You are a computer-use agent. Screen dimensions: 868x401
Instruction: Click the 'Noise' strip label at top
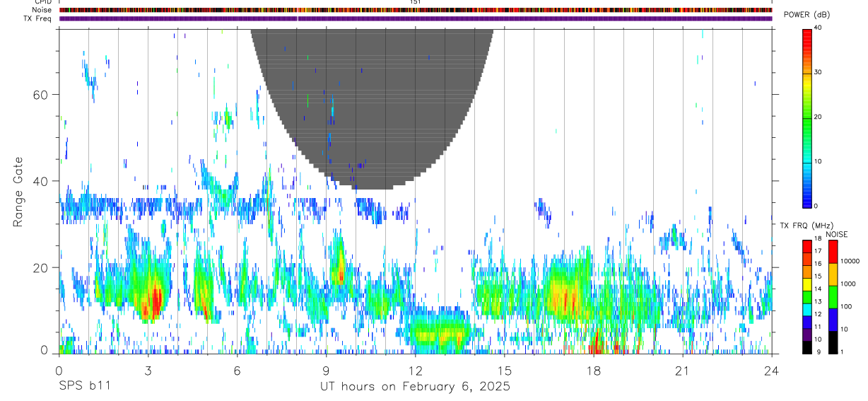tap(42, 10)
